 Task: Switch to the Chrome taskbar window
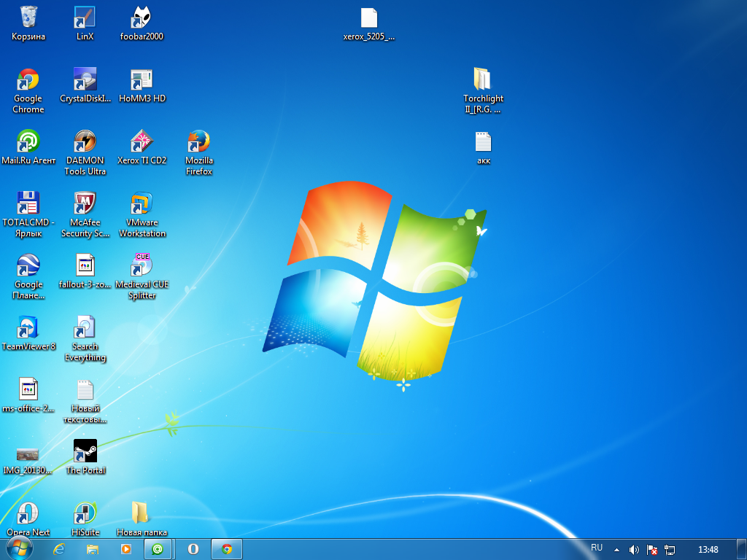coord(227,549)
